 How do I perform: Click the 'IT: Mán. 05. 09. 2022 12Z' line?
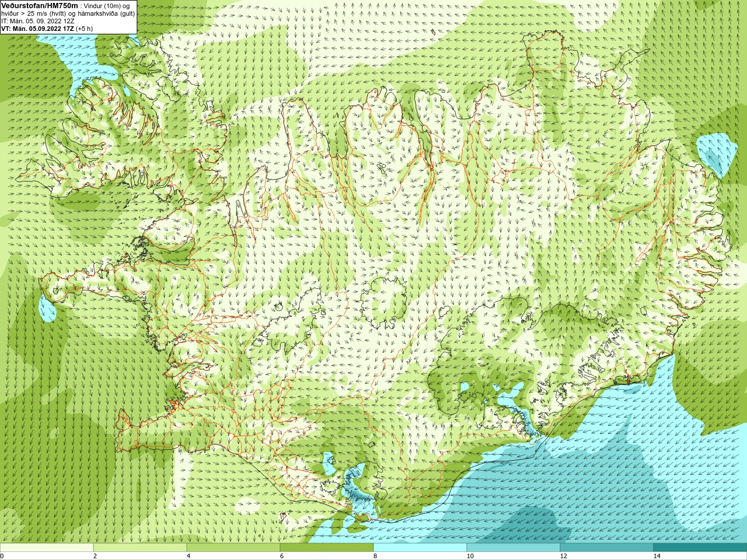coord(37,20)
